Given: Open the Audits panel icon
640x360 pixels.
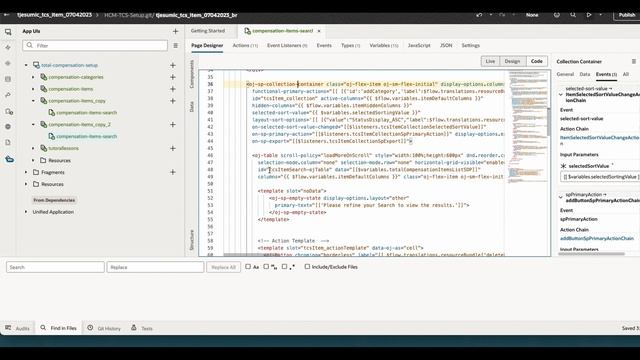Looking at the screenshot, I should pyautogui.click(x=8, y=328).
